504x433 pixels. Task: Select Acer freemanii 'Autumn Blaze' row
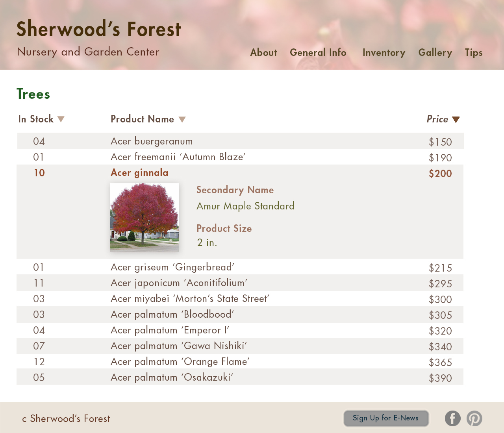click(x=178, y=157)
